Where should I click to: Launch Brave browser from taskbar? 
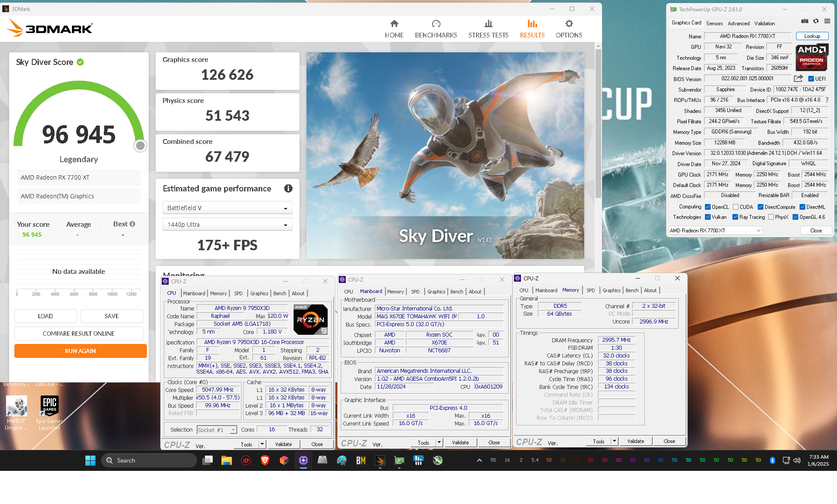(x=265, y=460)
